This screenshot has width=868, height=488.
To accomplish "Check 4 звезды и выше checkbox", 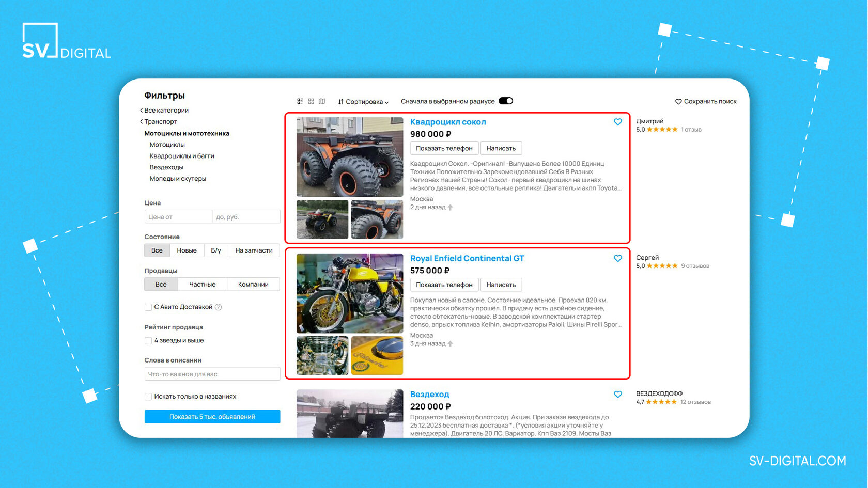I will 148,341.
